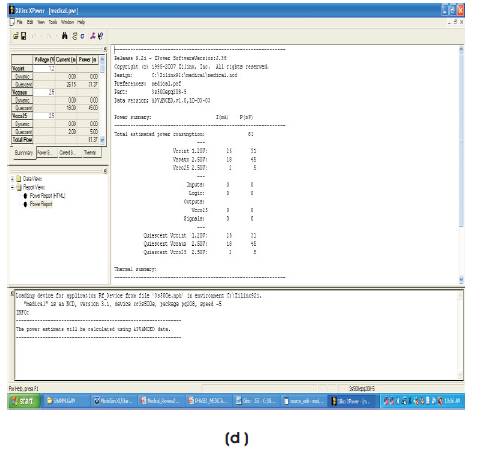This screenshot has width=483, height=449.
Task: Click the 'Thermal summary:' report heading
Action: tap(135, 269)
